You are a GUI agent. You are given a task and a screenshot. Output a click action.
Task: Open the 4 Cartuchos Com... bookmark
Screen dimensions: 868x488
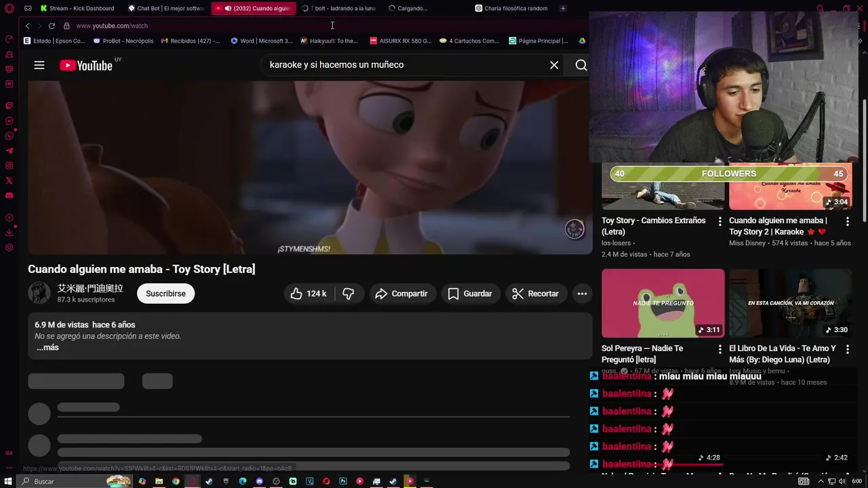(469, 41)
